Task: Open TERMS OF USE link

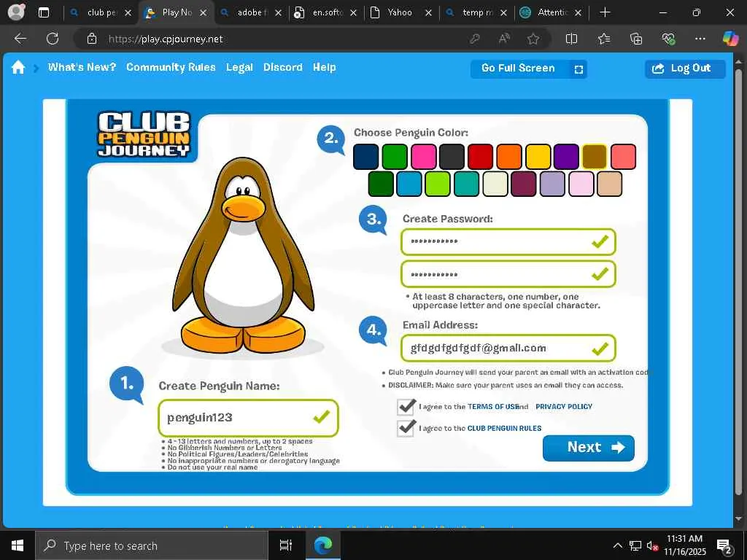Action: point(493,407)
